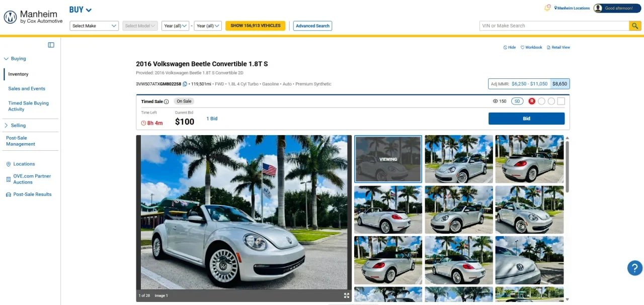The image size is (644, 305).
Task: Click the red R light indicator
Action: tap(532, 101)
